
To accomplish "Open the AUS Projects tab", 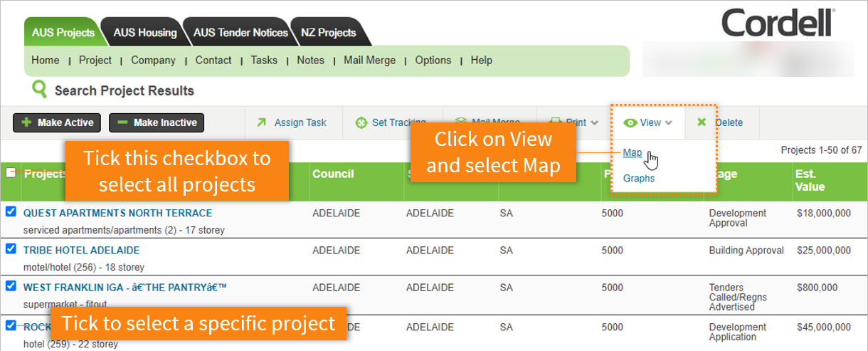I will [x=63, y=33].
